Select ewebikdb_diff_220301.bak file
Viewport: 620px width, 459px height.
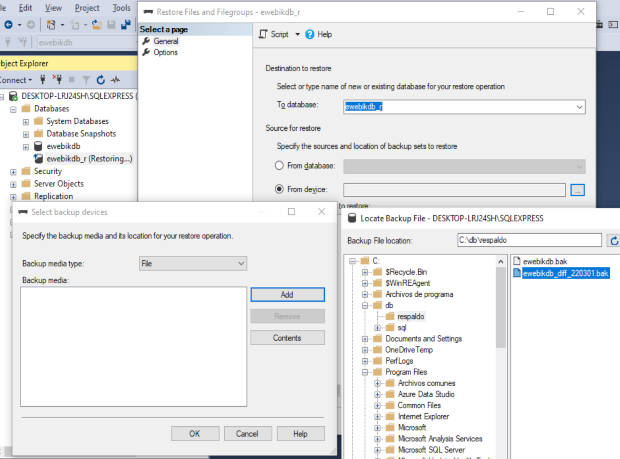coord(565,273)
